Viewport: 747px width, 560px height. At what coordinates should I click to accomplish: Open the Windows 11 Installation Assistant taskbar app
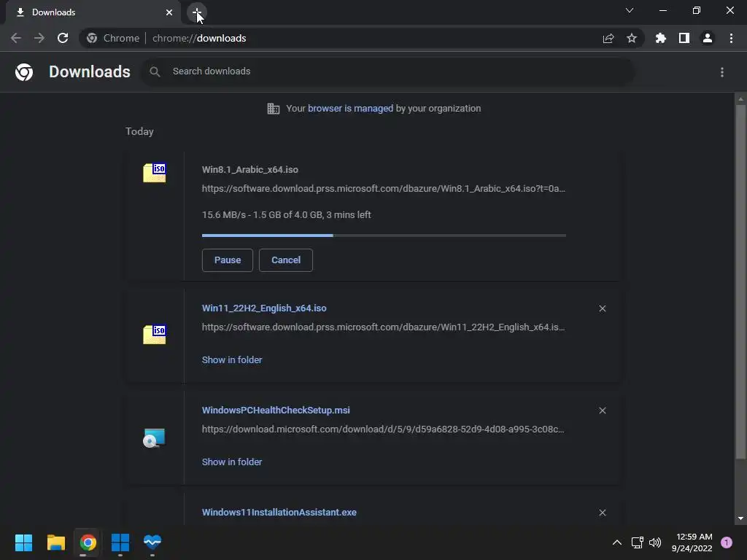pos(120,542)
